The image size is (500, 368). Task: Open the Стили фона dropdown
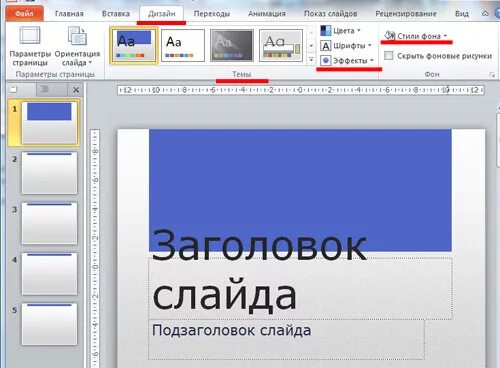(x=416, y=36)
